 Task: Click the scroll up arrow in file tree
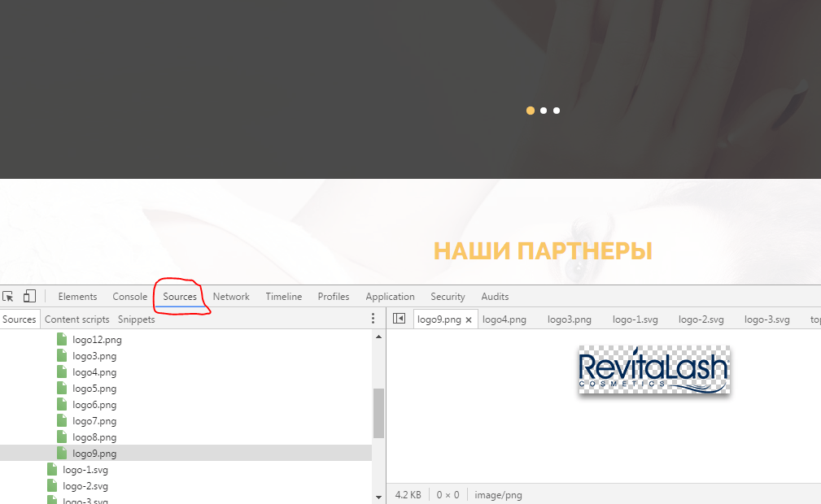click(x=378, y=335)
